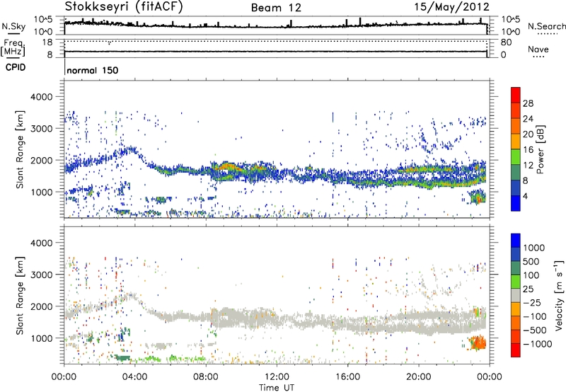Click the gray band of Velocity colorbar
The height and width of the screenshot is (392, 566).
click(x=516, y=295)
